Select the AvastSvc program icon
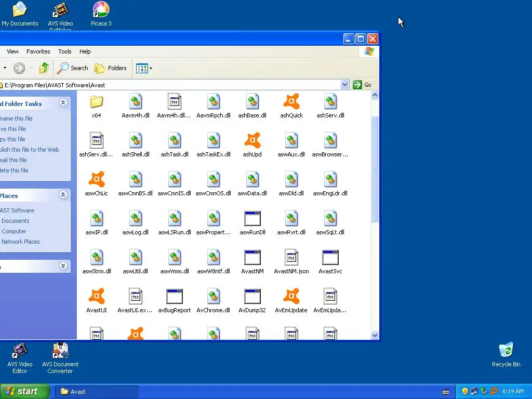This screenshot has height=399, width=532. point(330,258)
